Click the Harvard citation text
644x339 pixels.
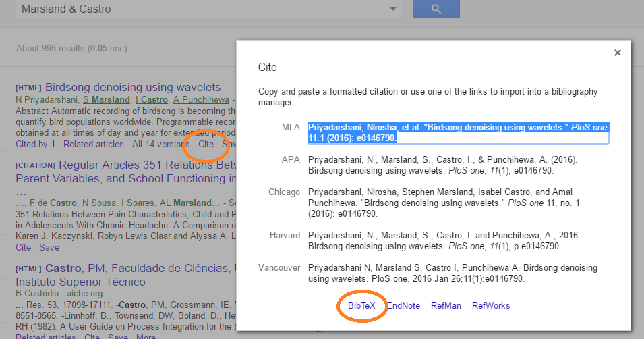[x=444, y=240]
